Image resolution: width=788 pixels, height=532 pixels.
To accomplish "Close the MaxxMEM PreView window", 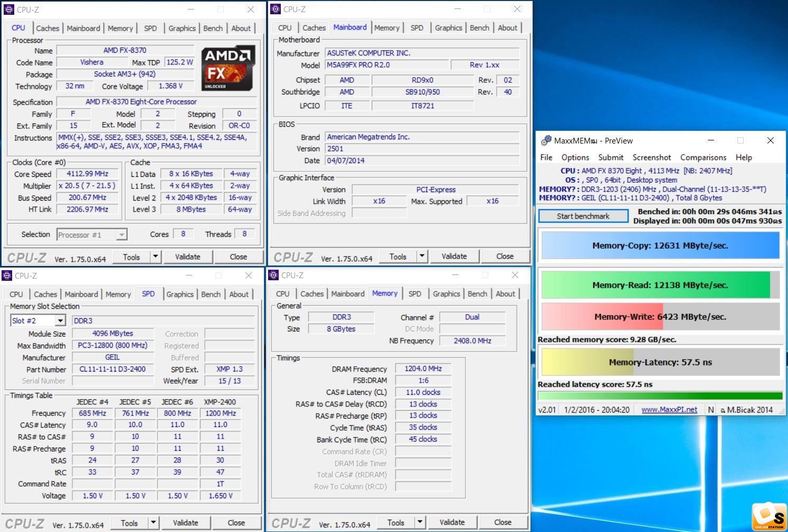I will click(771, 140).
